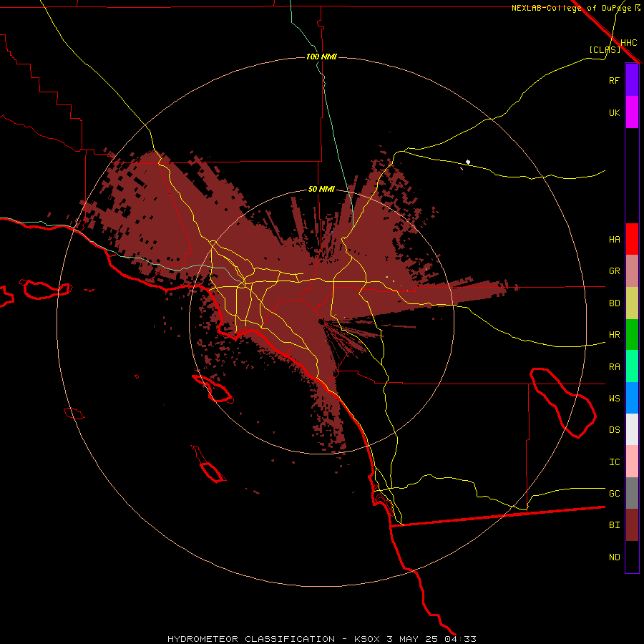Click the 'RF' legend label
Viewport: 644px width, 644px height.
(614, 80)
